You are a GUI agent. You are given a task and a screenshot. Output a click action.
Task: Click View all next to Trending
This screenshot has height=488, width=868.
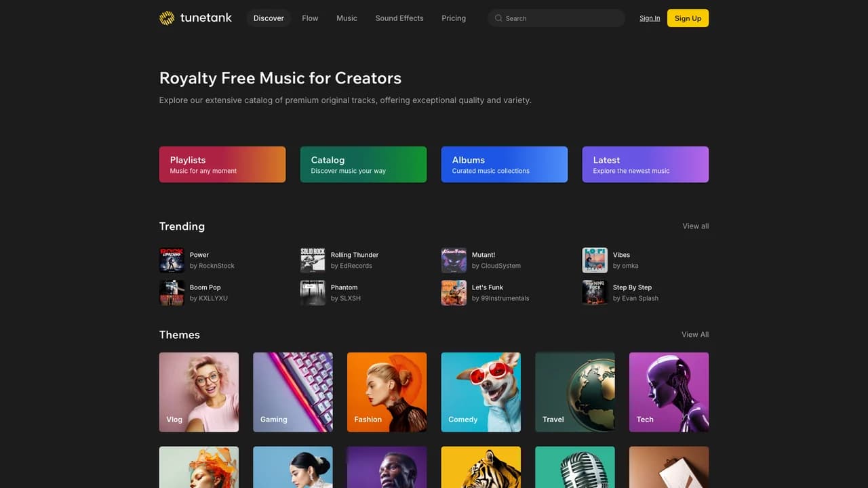[695, 226]
